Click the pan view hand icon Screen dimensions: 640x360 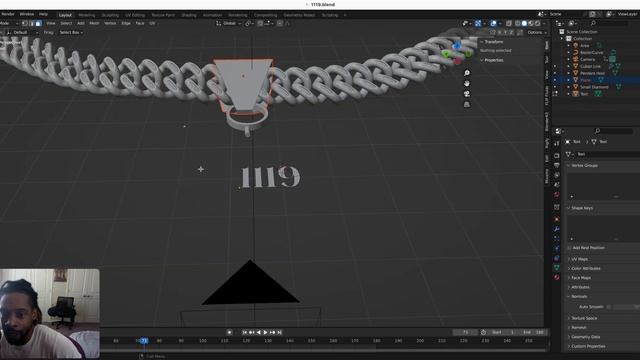click(467, 83)
